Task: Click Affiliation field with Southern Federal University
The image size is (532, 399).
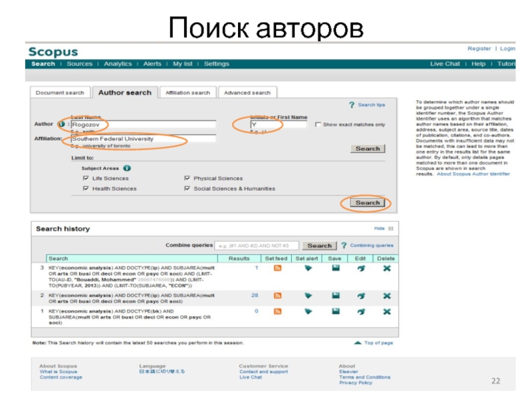Action: [144, 139]
